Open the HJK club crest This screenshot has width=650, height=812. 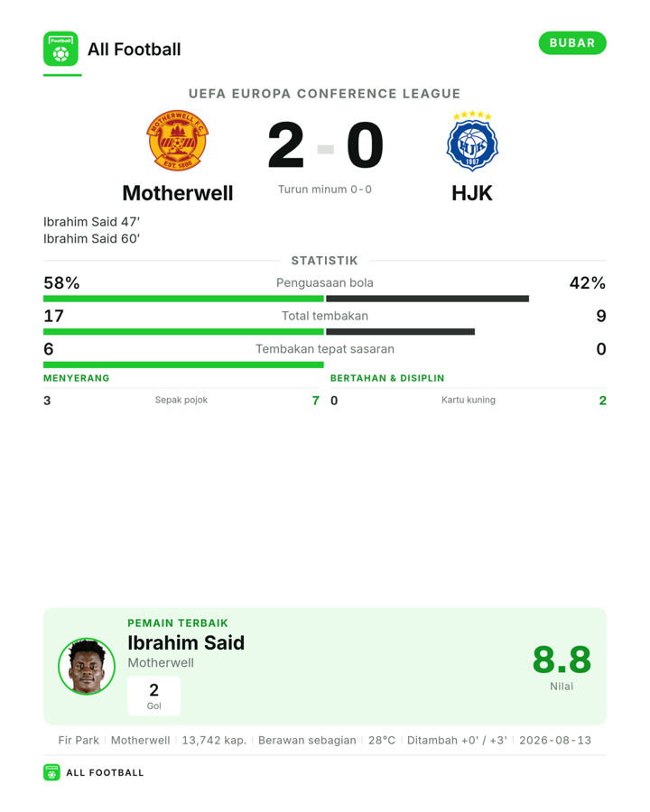[x=472, y=141]
